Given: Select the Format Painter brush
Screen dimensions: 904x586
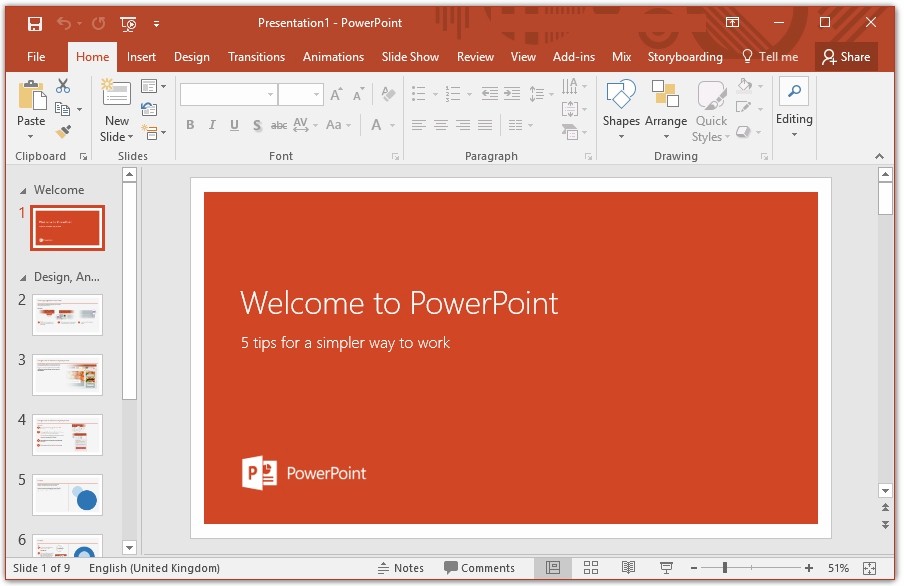Looking at the screenshot, I should [63, 131].
